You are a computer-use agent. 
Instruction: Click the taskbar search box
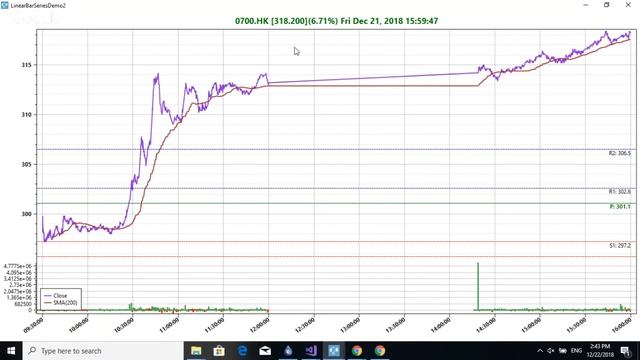(103, 351)
